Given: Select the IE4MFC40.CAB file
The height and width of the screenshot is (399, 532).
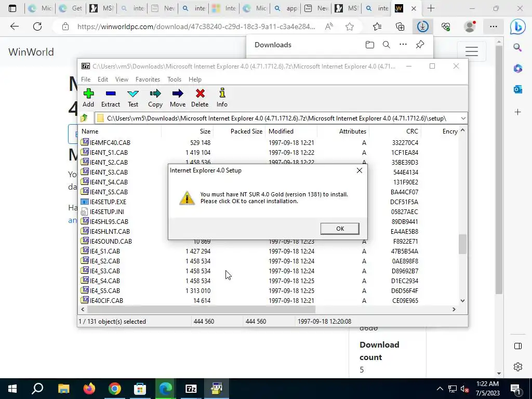Looking at the screenshot, I should point(110,143).
